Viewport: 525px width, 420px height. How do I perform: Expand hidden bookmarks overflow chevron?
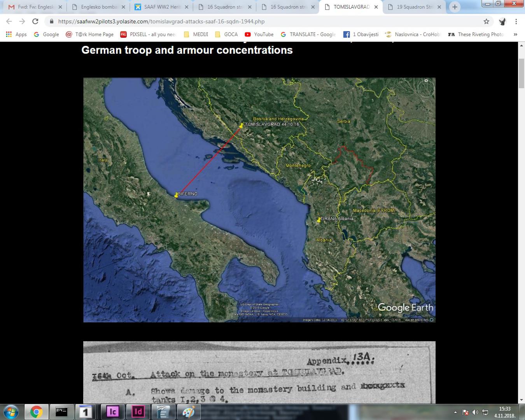(515, 34)
